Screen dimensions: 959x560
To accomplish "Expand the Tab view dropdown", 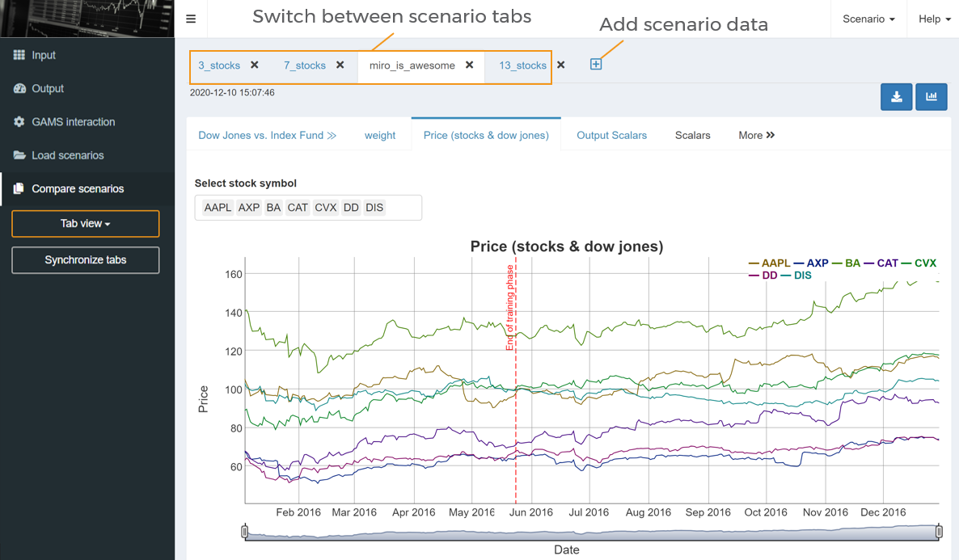I will pyautogui.click(x=86, y=224).
